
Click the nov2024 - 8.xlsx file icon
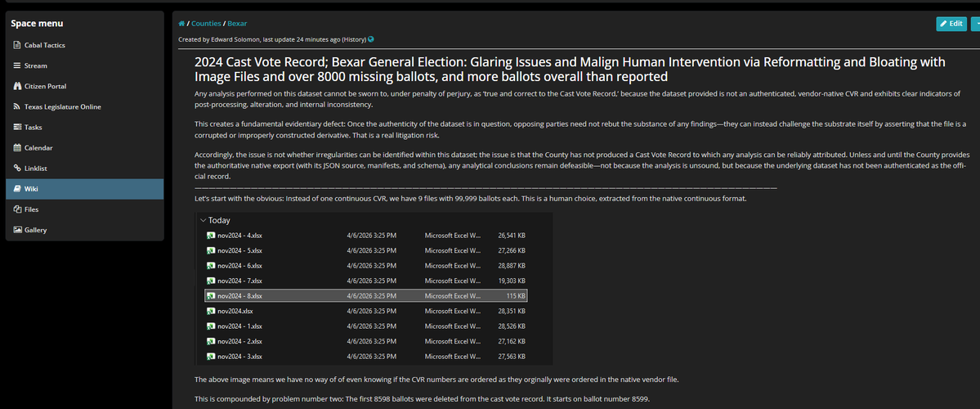[211, 296]
